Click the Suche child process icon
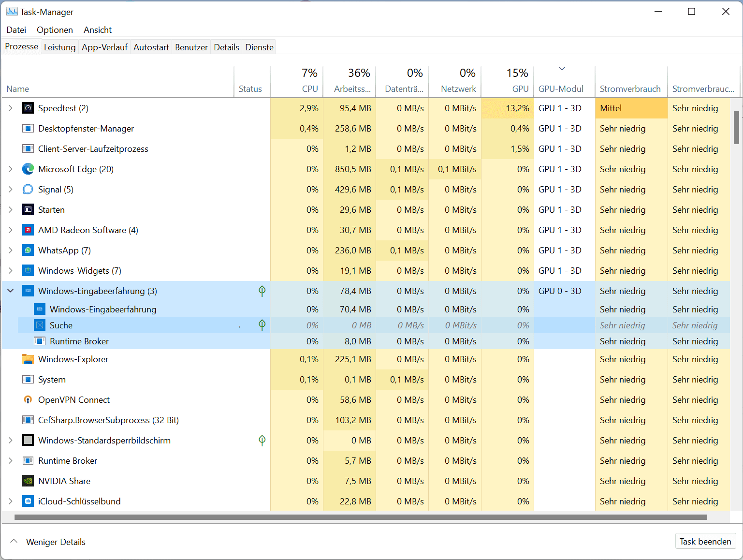 click(40, 325)
